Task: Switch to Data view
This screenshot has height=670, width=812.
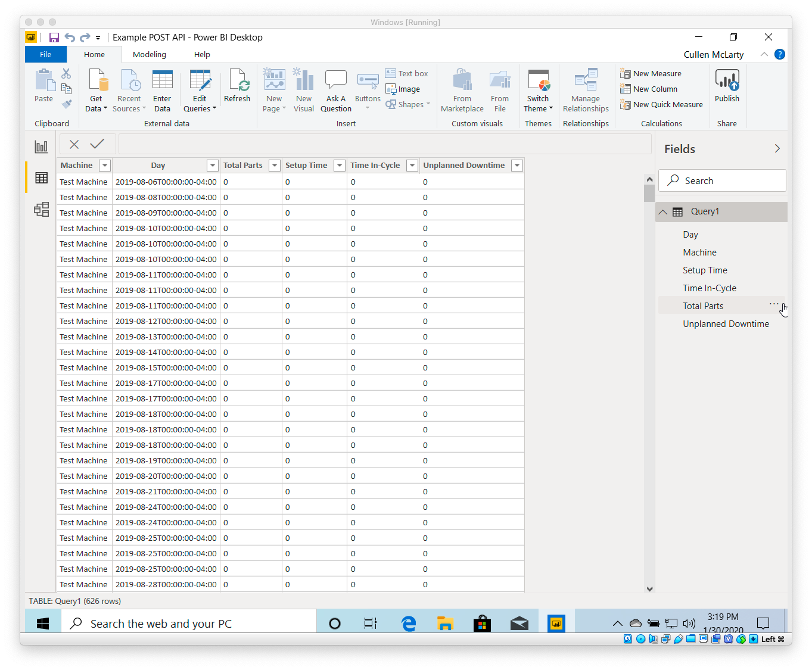Action: pos(41,177)
